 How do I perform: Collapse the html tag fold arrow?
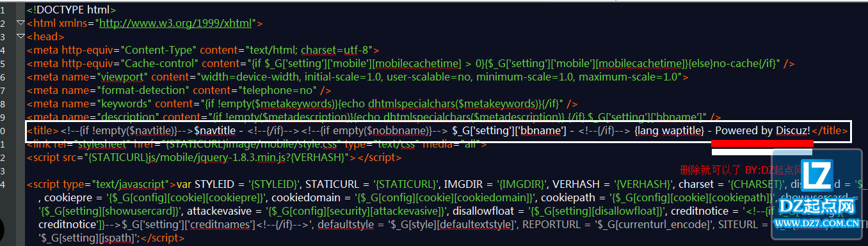[21, 24]
